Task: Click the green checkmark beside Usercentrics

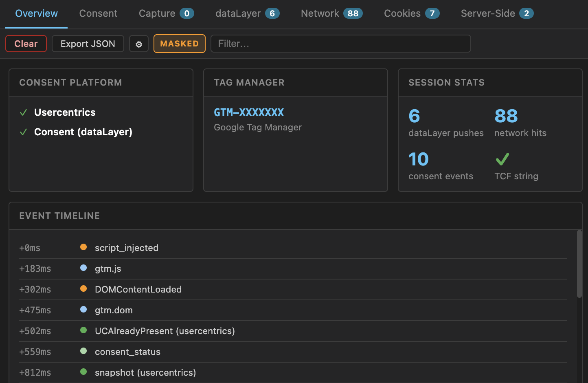Action: pyautogui.click(x=24, y=112)
